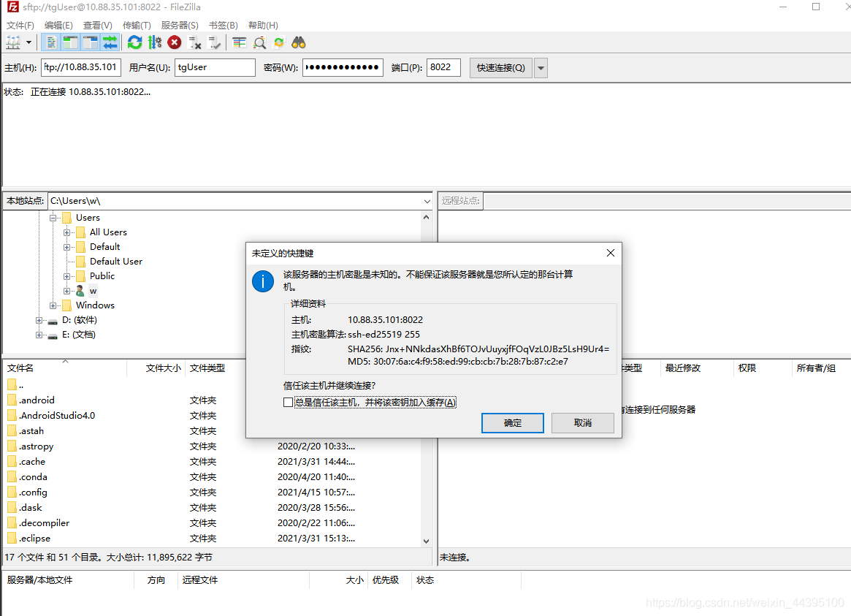This screenshot has width=851, height=616.
Task: Close the 未定义的快捷键 dialog
Action: click(x=611, y=253)
